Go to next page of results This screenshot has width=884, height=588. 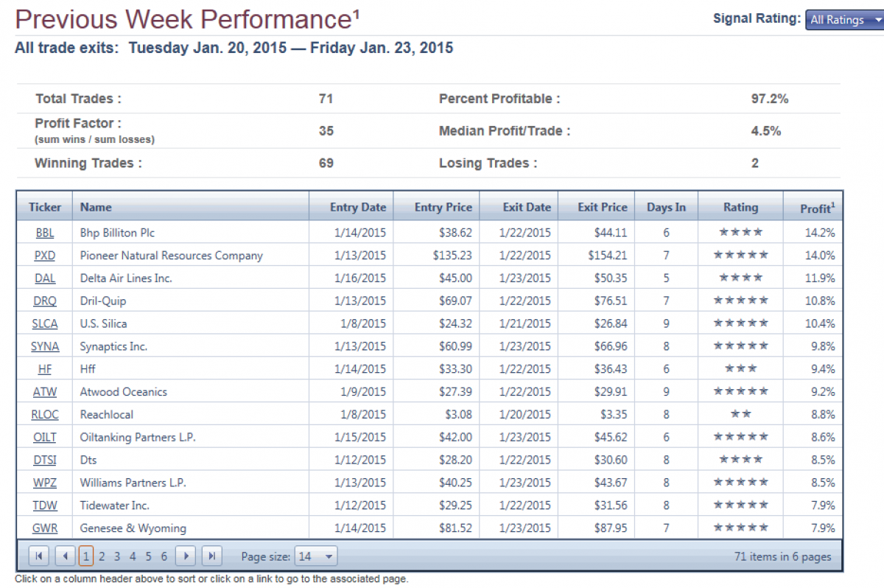[186, 556]
